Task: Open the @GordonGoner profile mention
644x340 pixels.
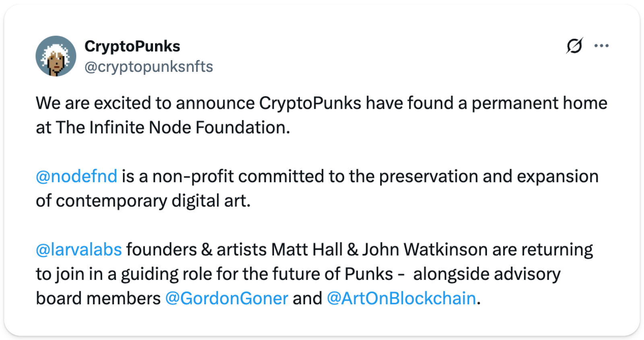Action: coord(227,299)
